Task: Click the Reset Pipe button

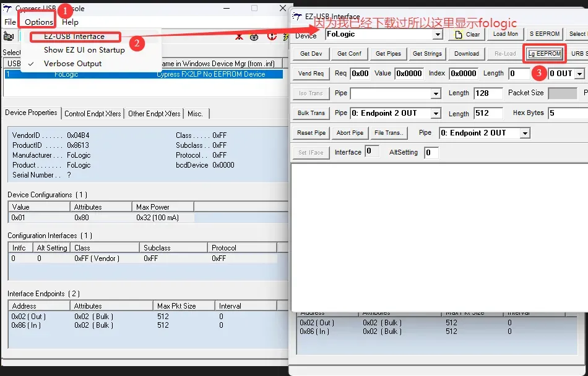Action: 311,133
